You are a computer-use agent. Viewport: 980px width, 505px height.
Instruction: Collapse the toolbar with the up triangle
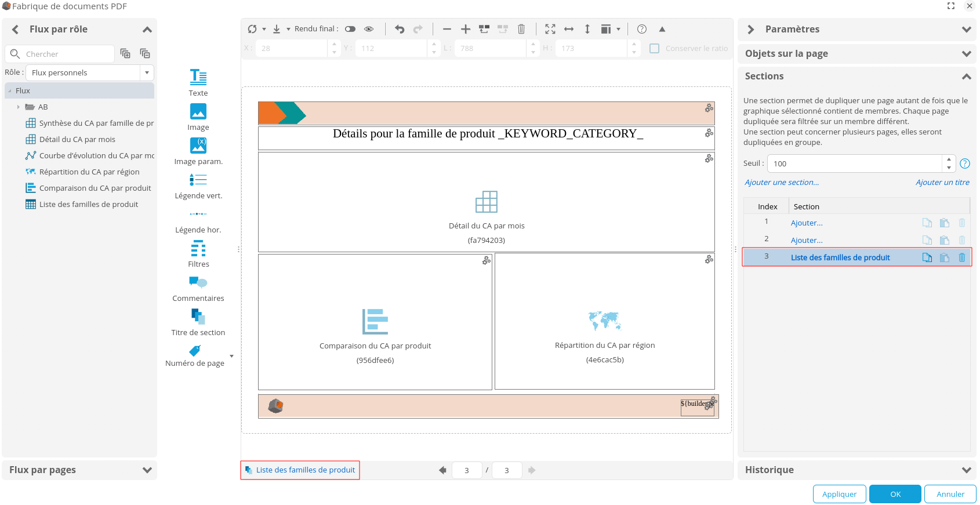coord(662,29)
